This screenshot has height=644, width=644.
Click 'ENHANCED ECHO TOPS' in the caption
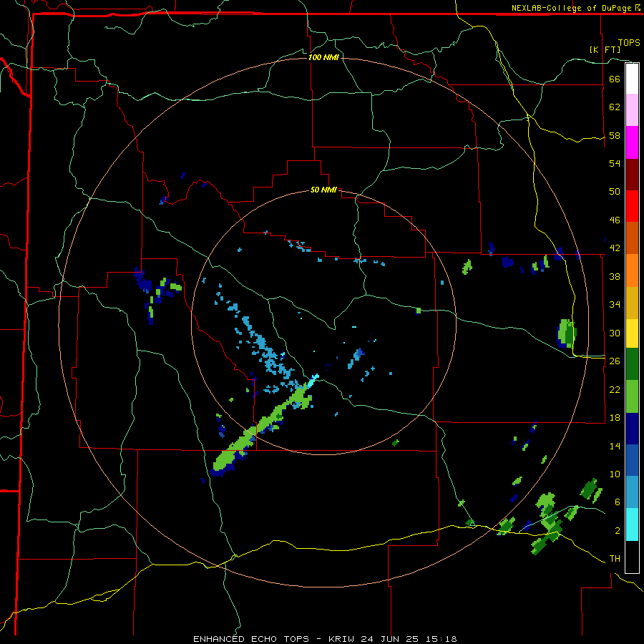coord(251,639)
